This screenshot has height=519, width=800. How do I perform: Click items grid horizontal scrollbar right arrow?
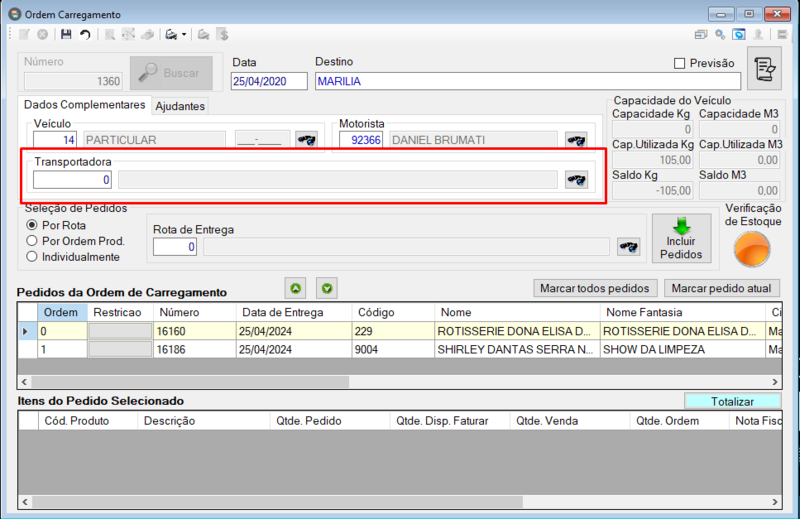(x=775, y=502)
